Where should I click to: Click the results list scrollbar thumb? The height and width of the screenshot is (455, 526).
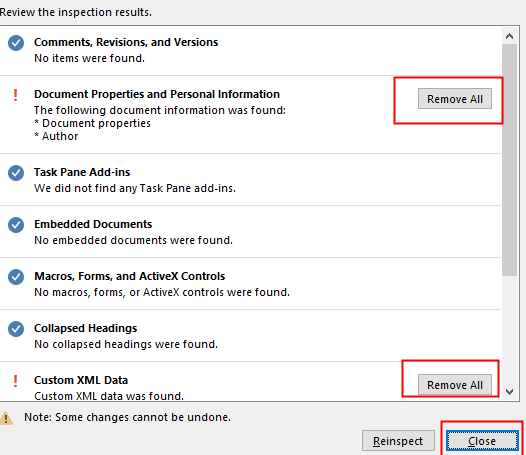(509, 160)
